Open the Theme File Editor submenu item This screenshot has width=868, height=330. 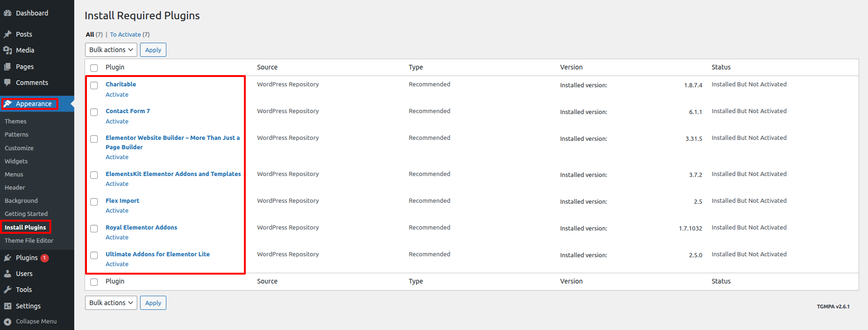(29, 240)
